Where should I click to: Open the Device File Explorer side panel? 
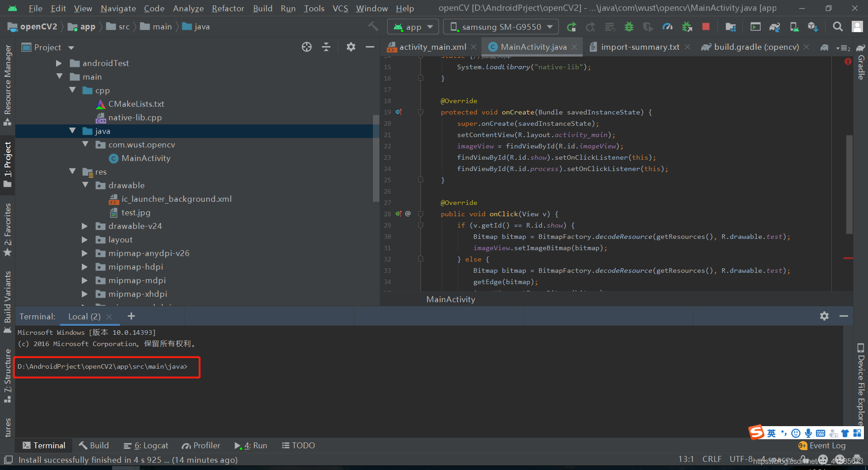pos(861,385)
